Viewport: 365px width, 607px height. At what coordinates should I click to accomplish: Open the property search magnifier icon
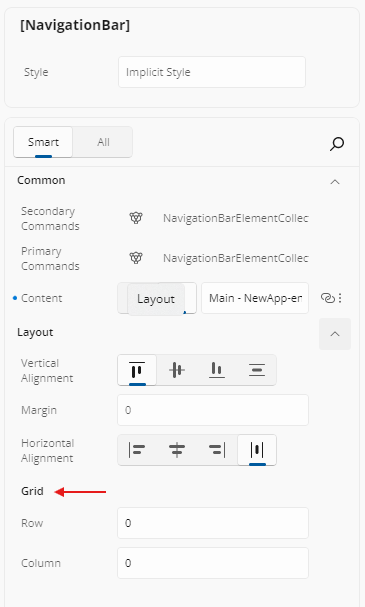tap(337, 144)
